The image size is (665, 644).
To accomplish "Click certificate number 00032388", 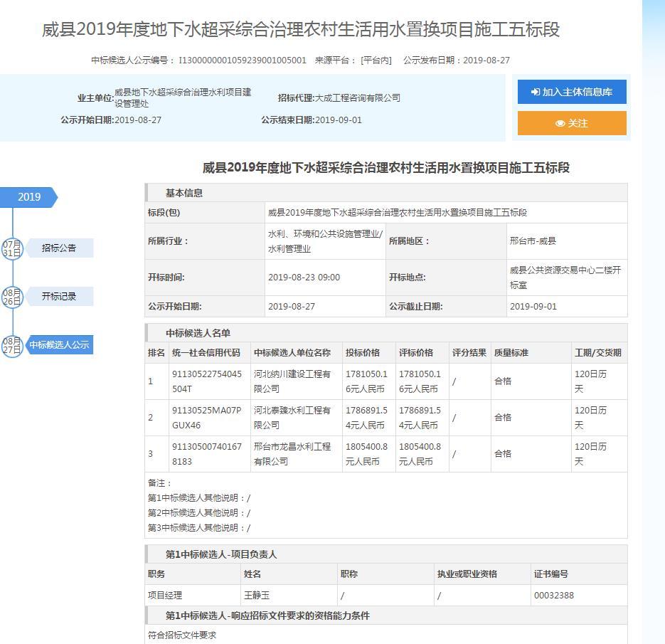I will tap(553, 596).
